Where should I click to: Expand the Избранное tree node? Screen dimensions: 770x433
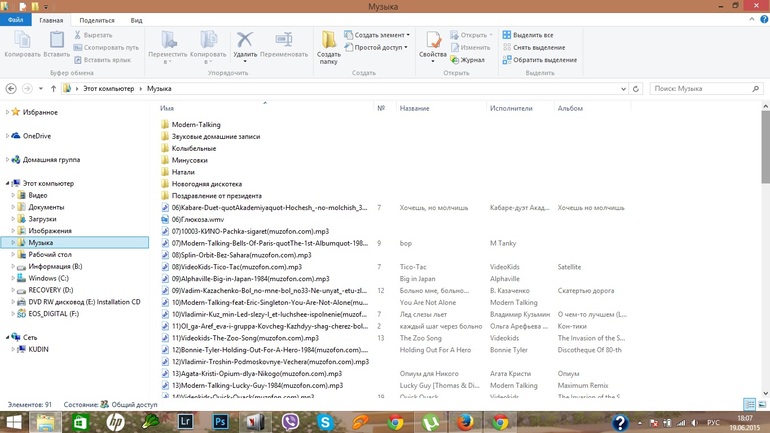(x=7, y=113)
